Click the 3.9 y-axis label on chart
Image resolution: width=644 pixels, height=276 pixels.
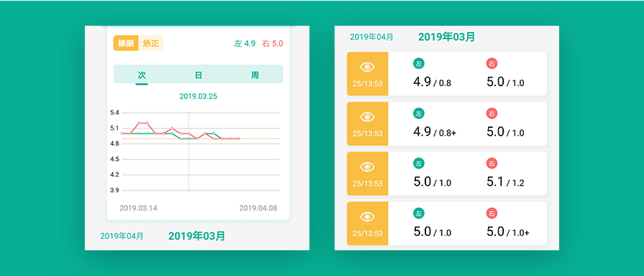pos(114,190)
